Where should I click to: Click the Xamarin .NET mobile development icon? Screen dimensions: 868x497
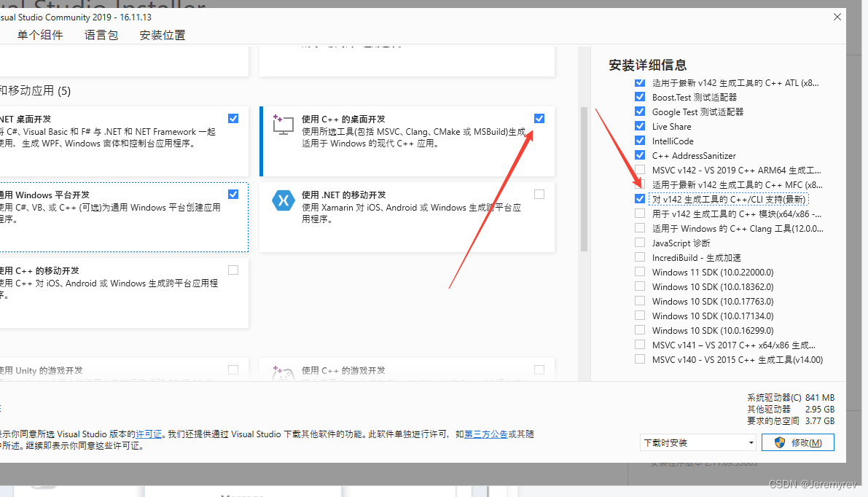(x=283, y=200)
